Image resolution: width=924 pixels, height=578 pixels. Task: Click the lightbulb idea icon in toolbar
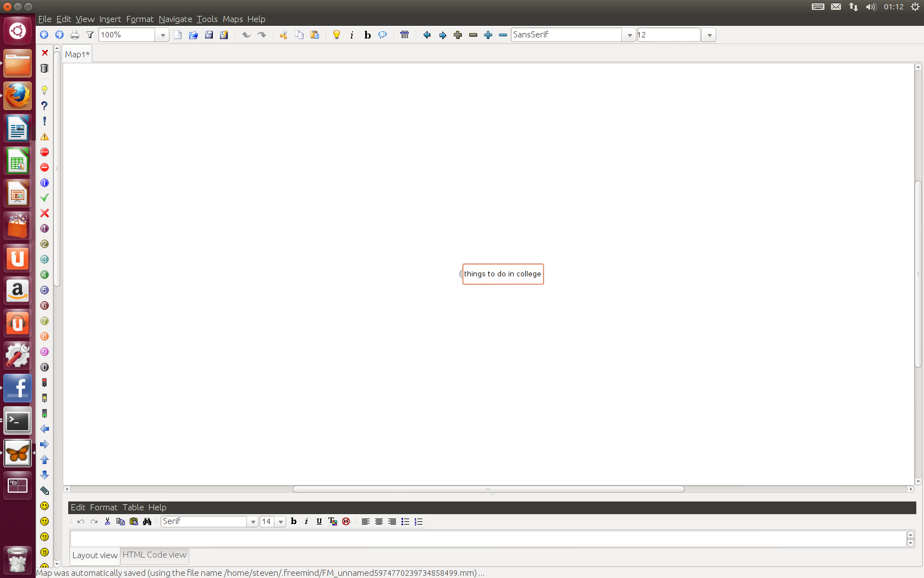pyautogui.click(x=336, y=35)
